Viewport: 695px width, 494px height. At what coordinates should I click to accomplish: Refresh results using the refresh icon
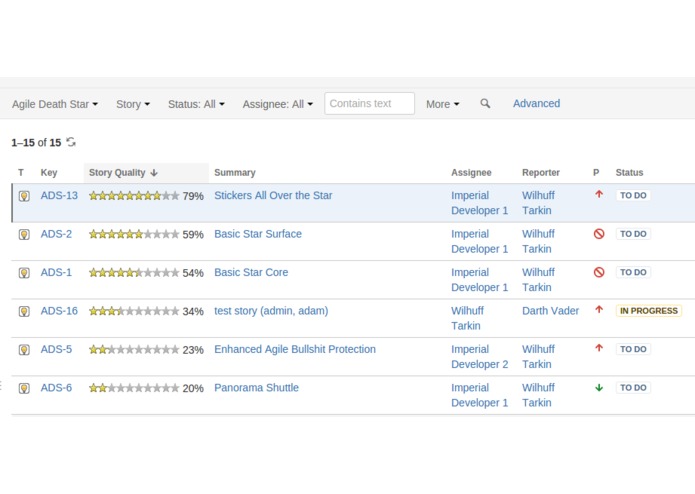[71, 142]
